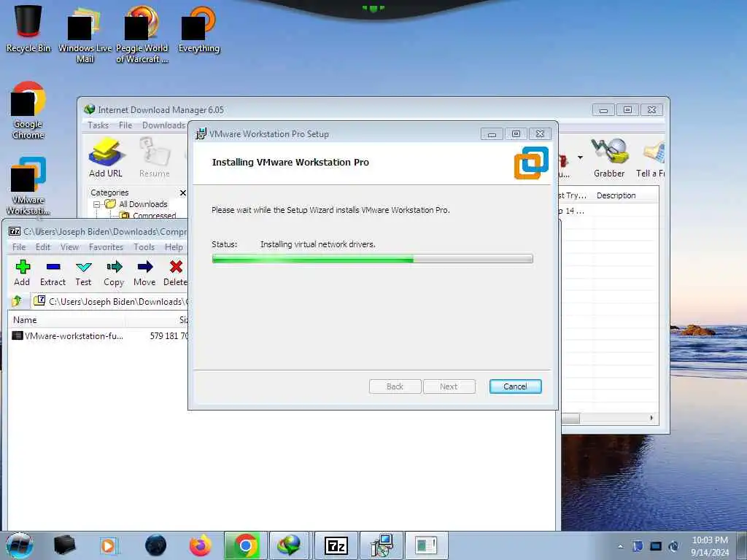Open the 7-Zip Tools menu

[x=144, y=246]
